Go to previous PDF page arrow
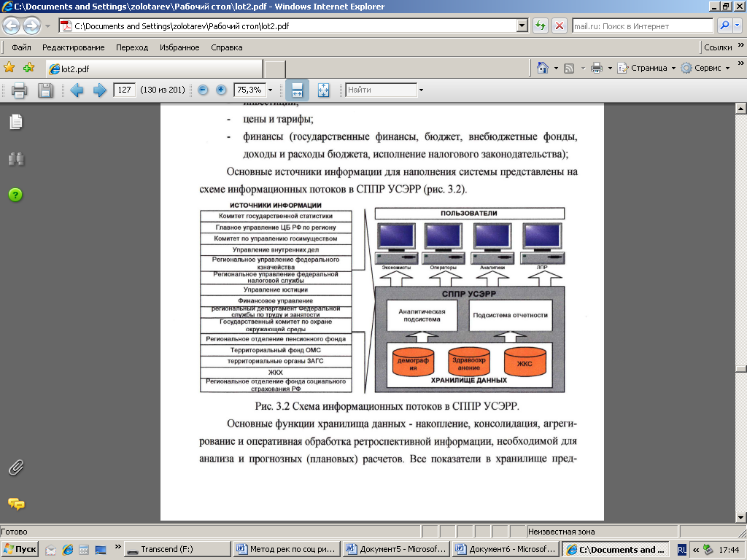This screenshot has height=560, width=747. click(76, 90)
